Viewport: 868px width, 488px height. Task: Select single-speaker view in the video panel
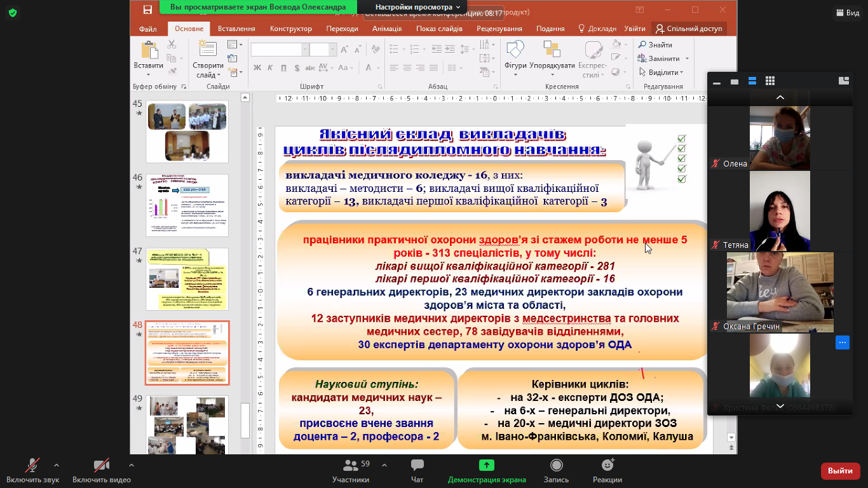pyautogui.click(x=735, y=81)
